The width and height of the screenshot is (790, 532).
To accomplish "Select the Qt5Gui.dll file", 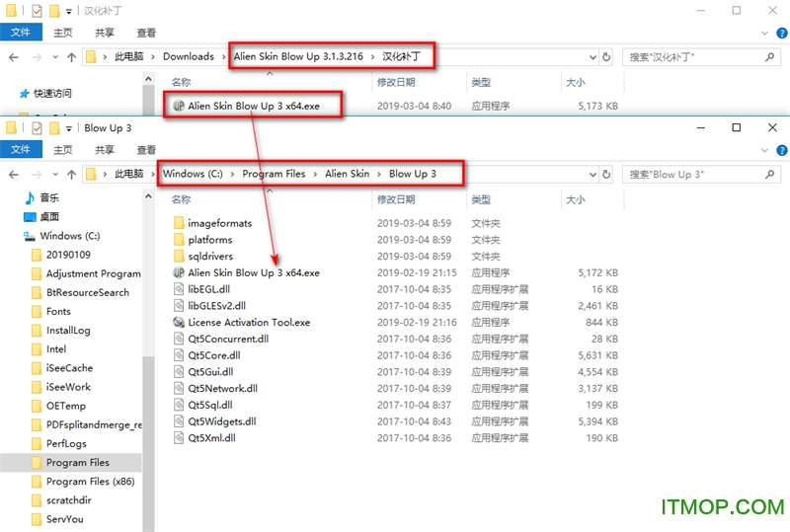I will click(210, 372).
